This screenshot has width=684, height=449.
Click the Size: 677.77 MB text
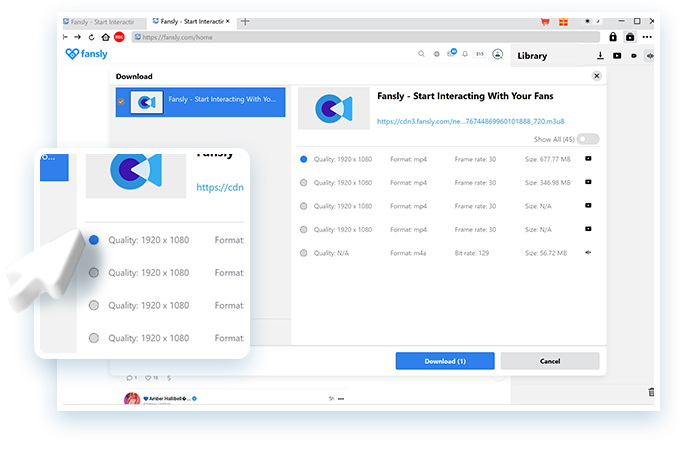coord(547,159)
